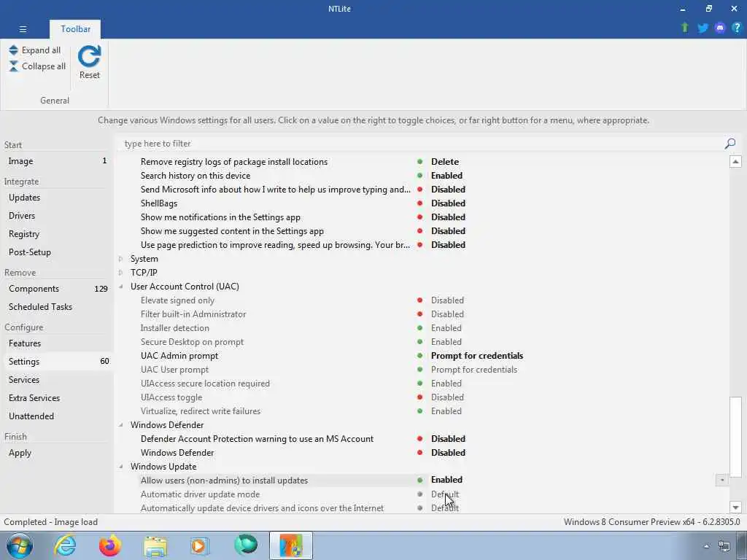Click scrollbar up arrow
The width and height of the screenshot is (747, 560).
click(735, 161)
